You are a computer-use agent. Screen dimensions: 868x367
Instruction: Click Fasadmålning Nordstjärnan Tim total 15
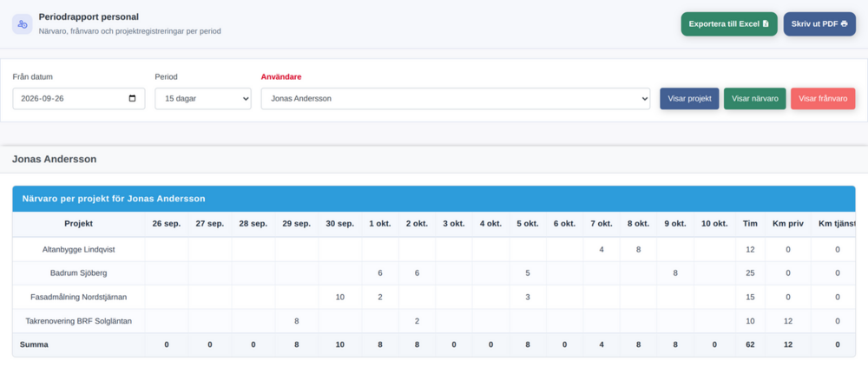click(x=750, y=297)
